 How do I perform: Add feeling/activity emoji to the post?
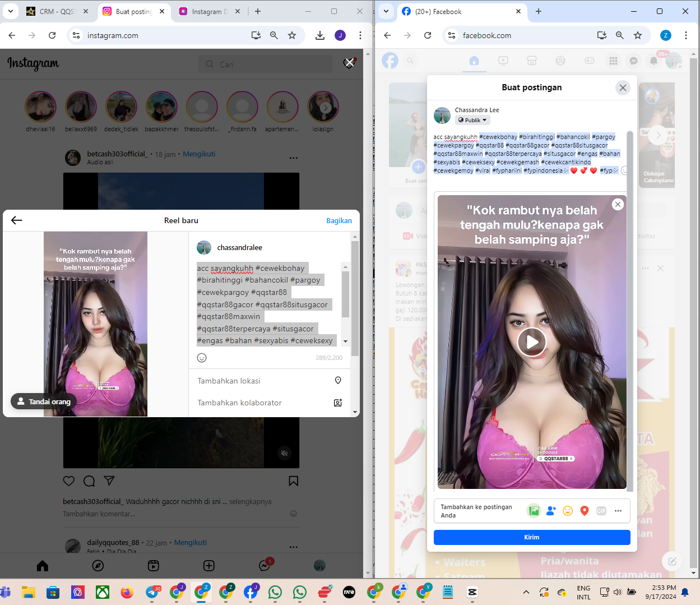(568, 511)
